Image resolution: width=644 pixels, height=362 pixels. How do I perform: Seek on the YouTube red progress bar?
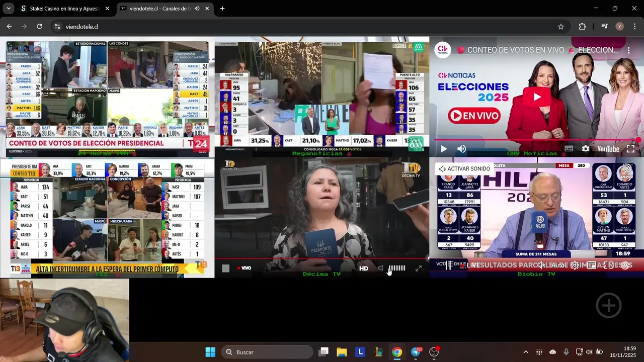point(536,140)
